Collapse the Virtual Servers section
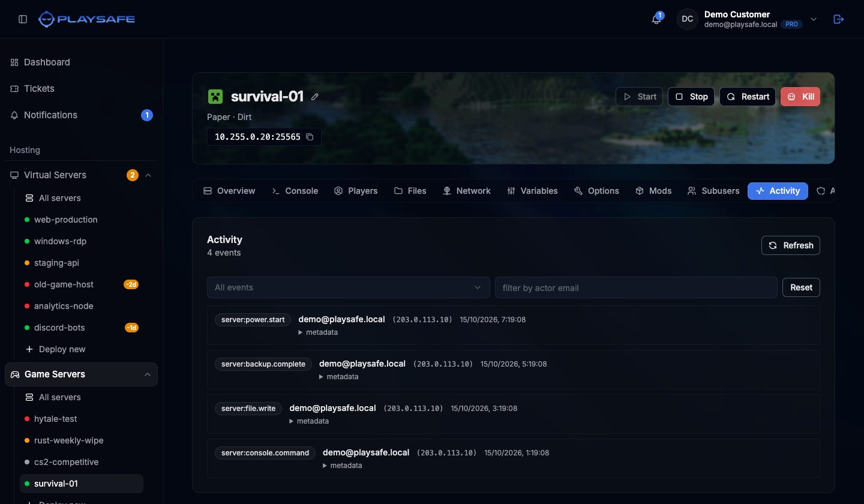The width and height of the screenshot is (864, 504). coord(148,175)
